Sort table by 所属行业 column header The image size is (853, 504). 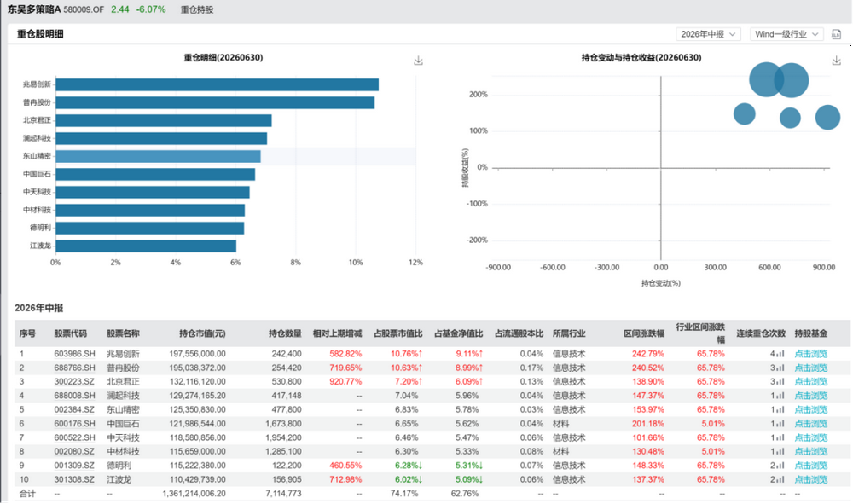[569, 333]
